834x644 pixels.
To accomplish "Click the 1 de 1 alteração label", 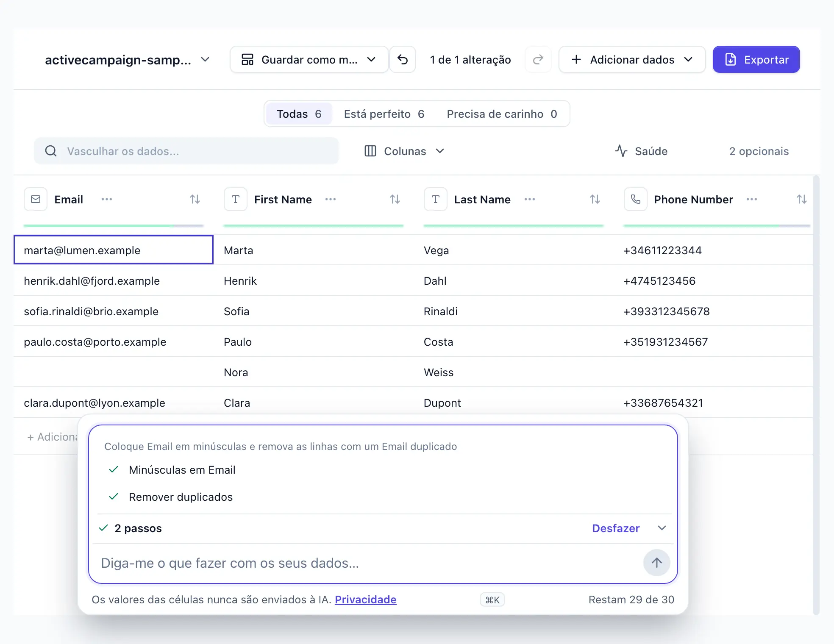I will (470, 60).
